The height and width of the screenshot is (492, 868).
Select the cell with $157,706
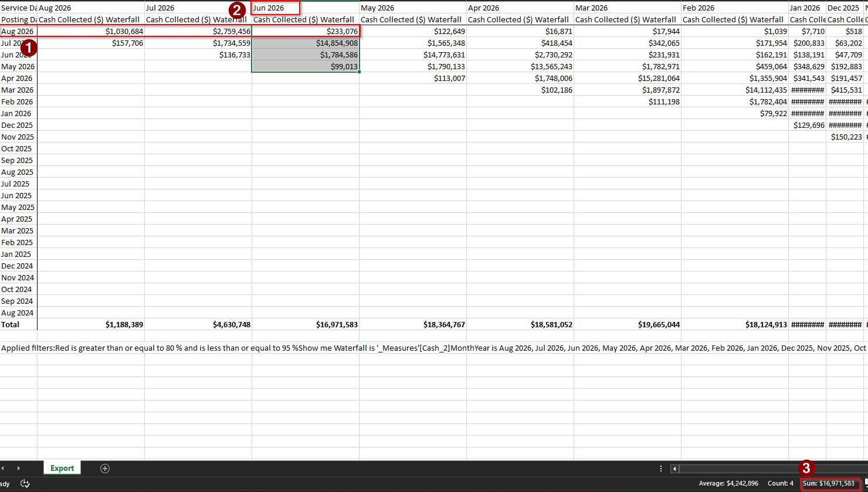pyautogui.click(x=91, y=43)
